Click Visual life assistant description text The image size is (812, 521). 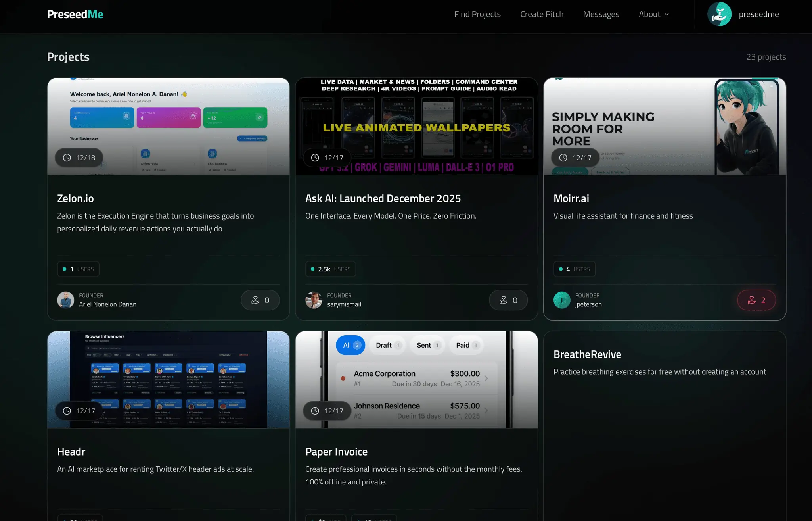623,216
